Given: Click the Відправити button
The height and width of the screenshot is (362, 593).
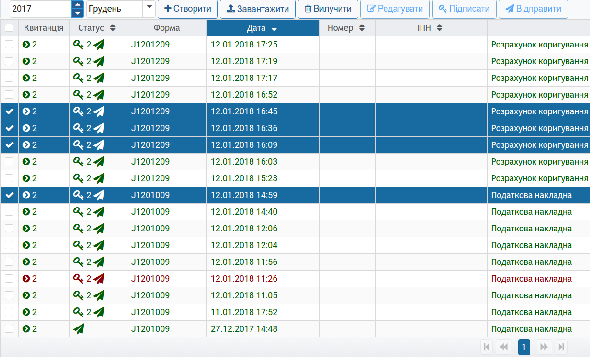Looking at the screenshot, I should (x=533, y=9).
